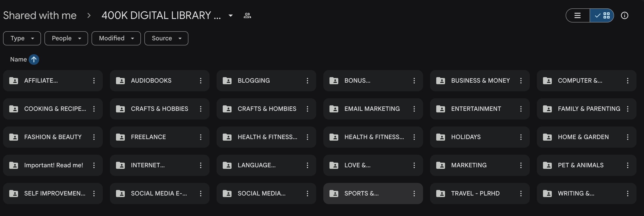The width and height of the screenshot is (644, 216).
Task: Select the FASHION & BEAUTY folder name
Action: (53, 137)
